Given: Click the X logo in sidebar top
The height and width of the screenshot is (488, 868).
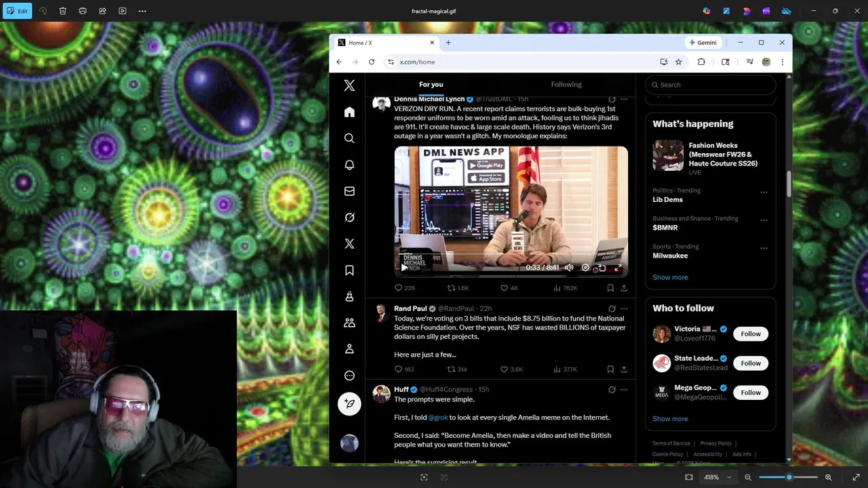Looking at the screenshot, I should (x=349, y=85).
